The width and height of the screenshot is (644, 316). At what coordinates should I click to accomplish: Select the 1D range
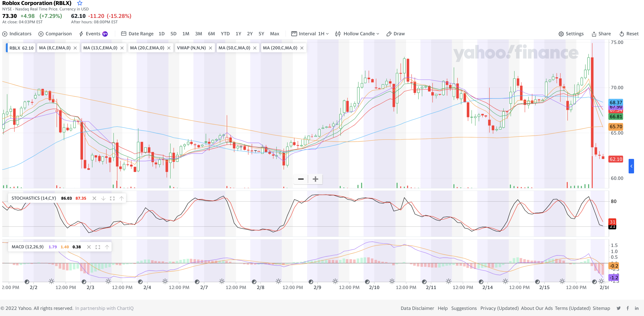[x=162, y=34]
